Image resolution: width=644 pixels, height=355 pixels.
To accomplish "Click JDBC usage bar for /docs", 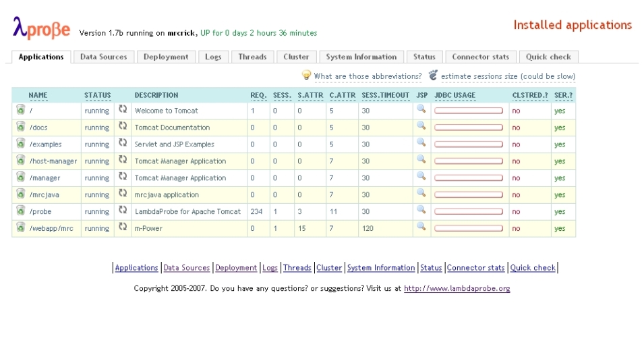I will coord(469,128).
